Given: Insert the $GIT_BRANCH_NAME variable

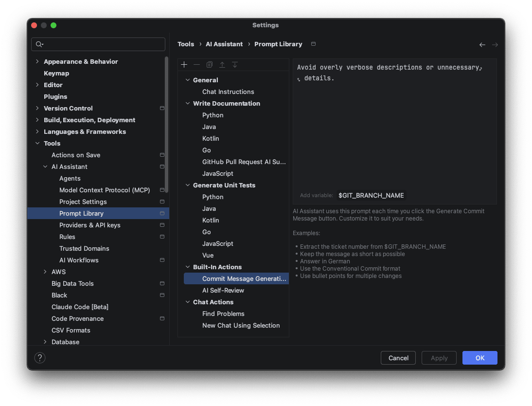Looking at the screenshot, I should coord(371,195).
